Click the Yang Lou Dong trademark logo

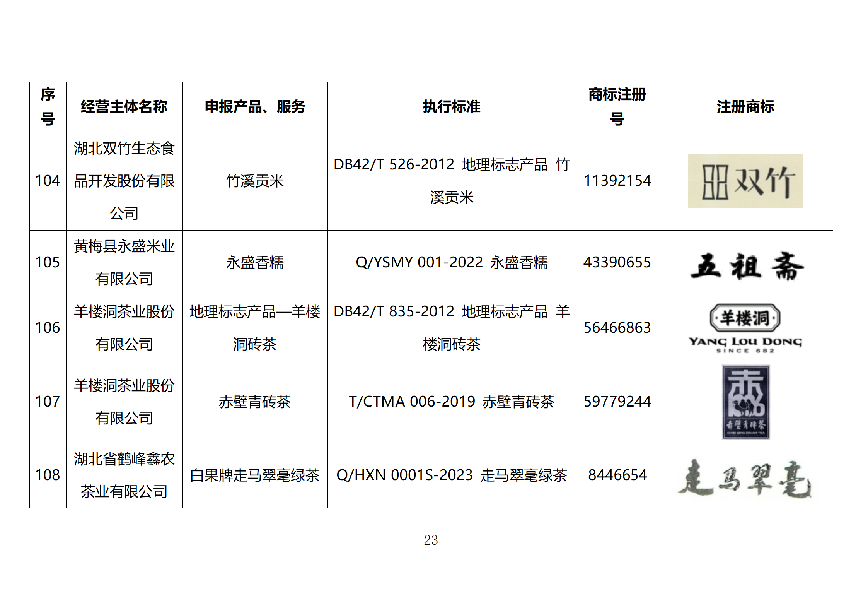(x=745, y=328)
